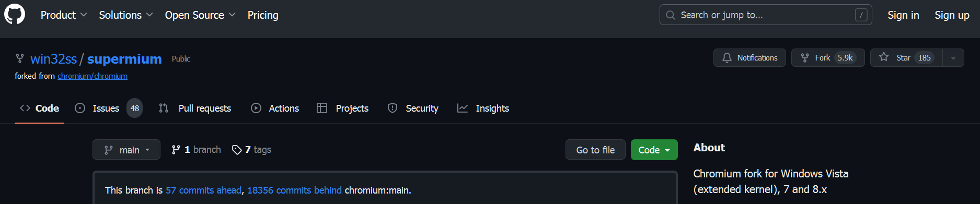Focus the Search or jump to field
The width and height of the screenshot is (980, 204).
click(x=766, y=15)
